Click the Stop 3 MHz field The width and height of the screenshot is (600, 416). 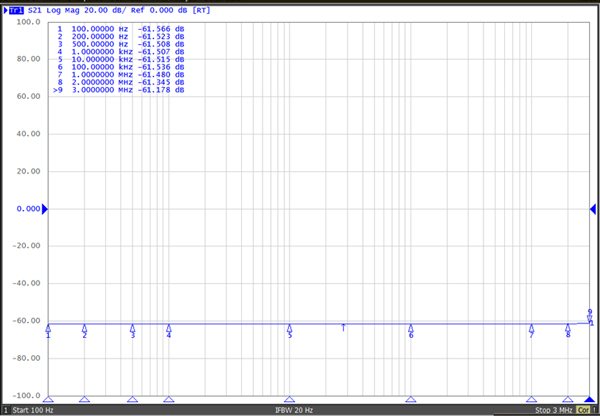pyautogui.click(x=552, y=410)
